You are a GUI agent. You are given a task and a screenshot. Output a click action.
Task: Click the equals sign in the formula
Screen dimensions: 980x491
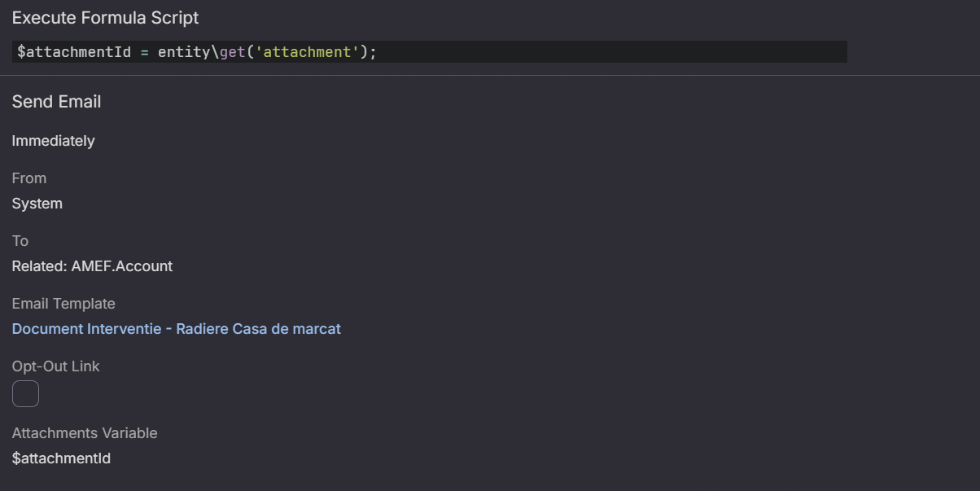pyautogui.click(x=144, y=52)
